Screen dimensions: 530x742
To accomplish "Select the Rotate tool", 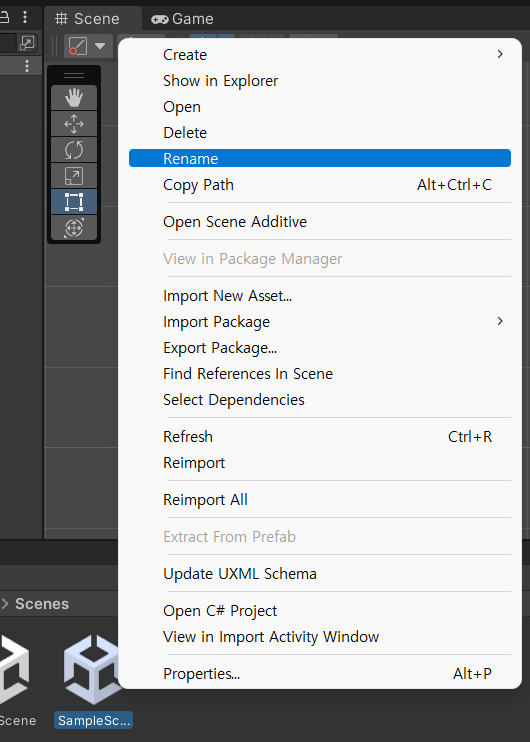I will click(74, 150).
